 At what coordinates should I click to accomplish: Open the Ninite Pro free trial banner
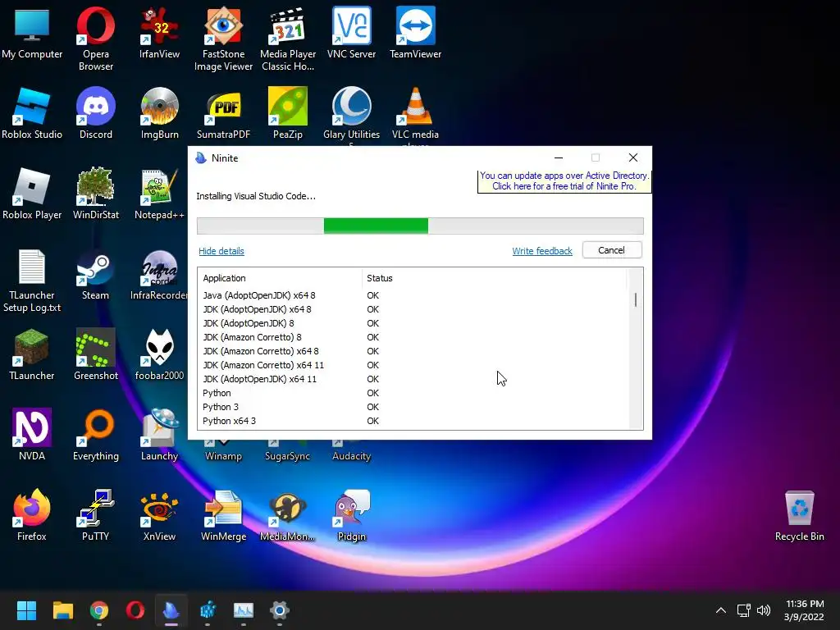point(564,181)
